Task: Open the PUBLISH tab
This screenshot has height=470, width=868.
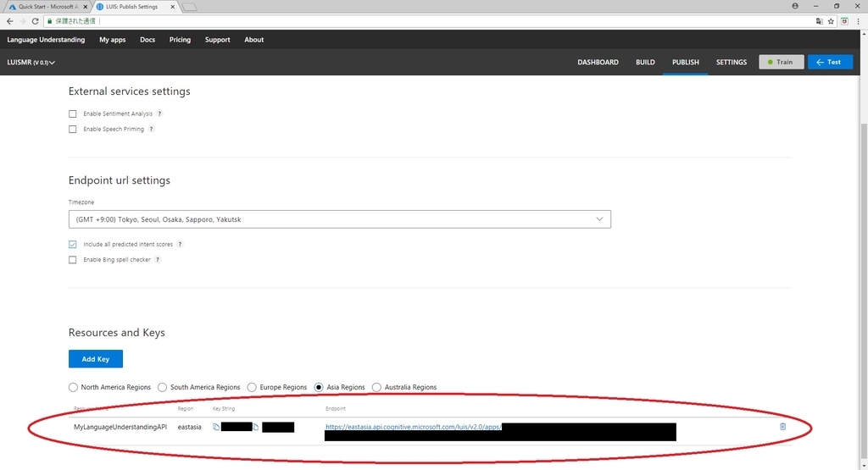Action: pos(685,63)
